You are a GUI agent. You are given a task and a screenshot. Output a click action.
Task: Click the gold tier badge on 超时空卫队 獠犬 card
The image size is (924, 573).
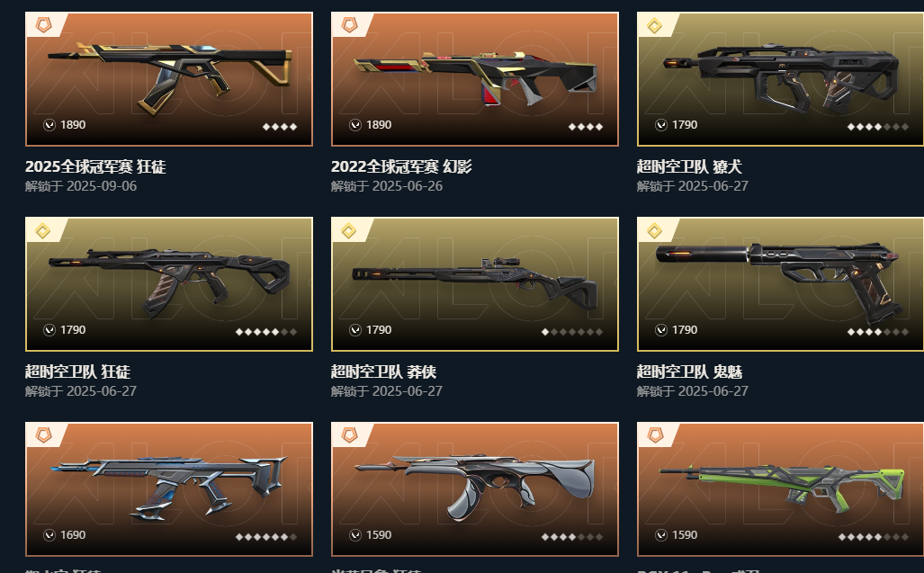[655, 25]
